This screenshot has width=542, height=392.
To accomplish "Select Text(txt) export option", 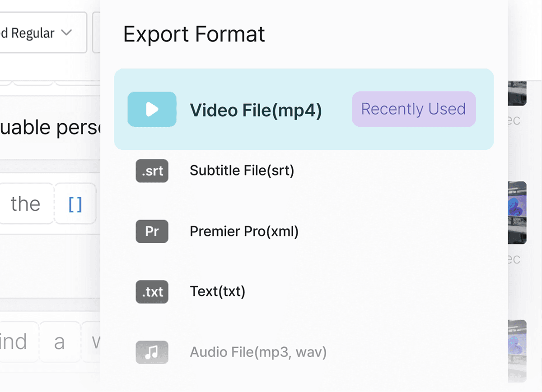I will [x=217, y=291].
